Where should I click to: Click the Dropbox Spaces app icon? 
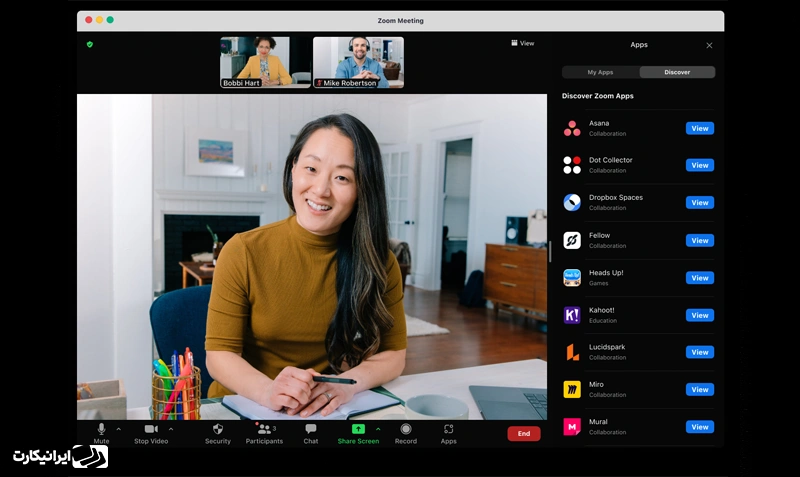572,203
